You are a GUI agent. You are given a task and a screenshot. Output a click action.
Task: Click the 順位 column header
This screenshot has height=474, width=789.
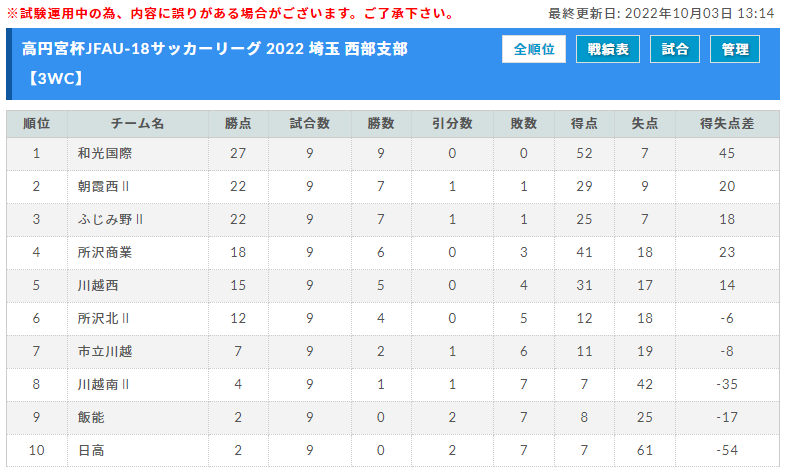tap(36, 124)
